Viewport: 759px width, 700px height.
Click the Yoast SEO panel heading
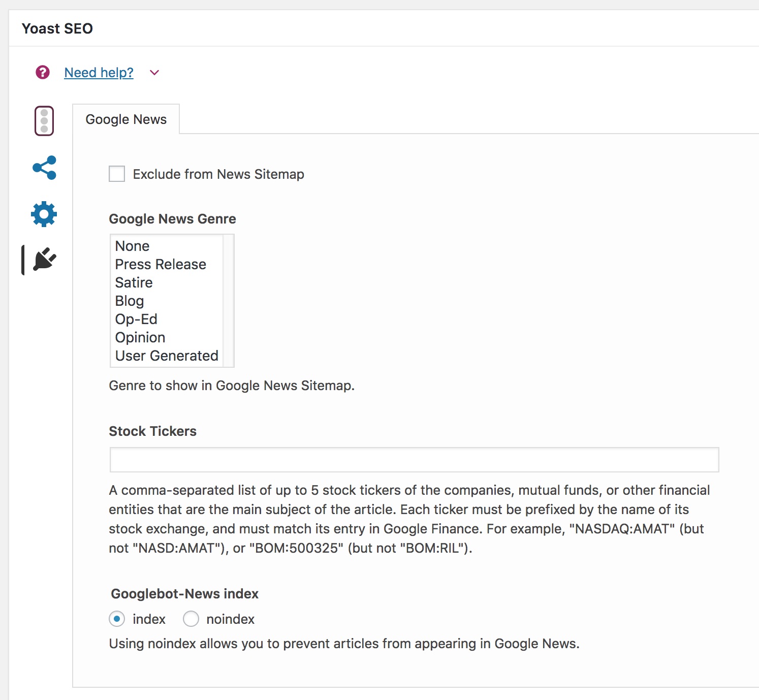(x=57, y=28)
